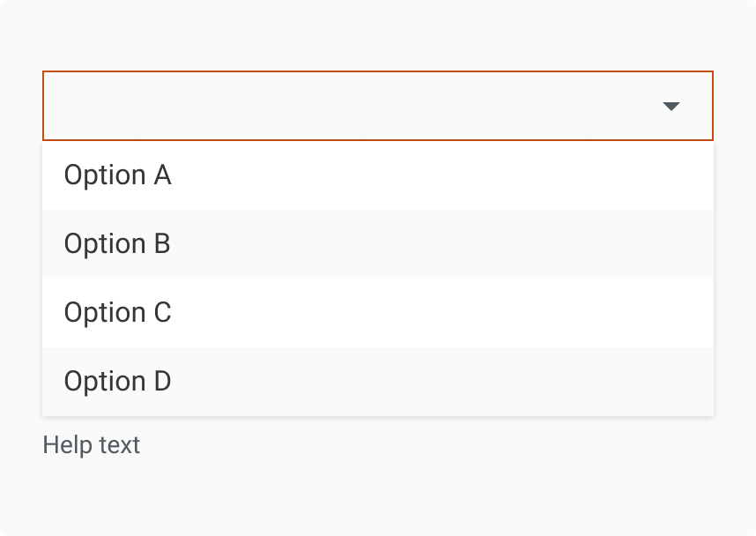
Task: Collapse the dropdown using the orange-bordered box
Action: 352,106
